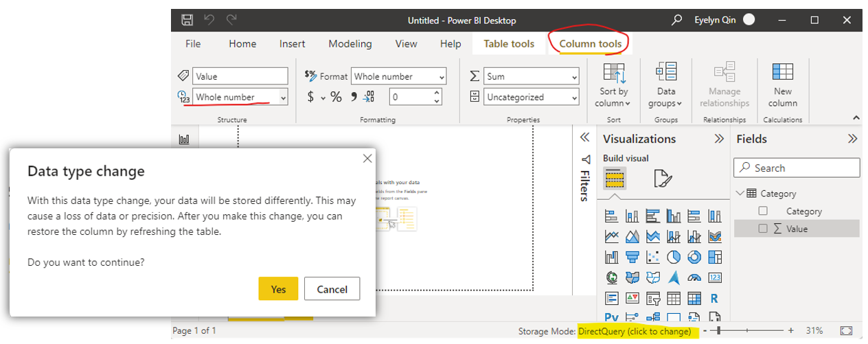The width and height of the screenshot is (868, 344).
Task: Click the Fields Search box
Action: pos(797,168)
